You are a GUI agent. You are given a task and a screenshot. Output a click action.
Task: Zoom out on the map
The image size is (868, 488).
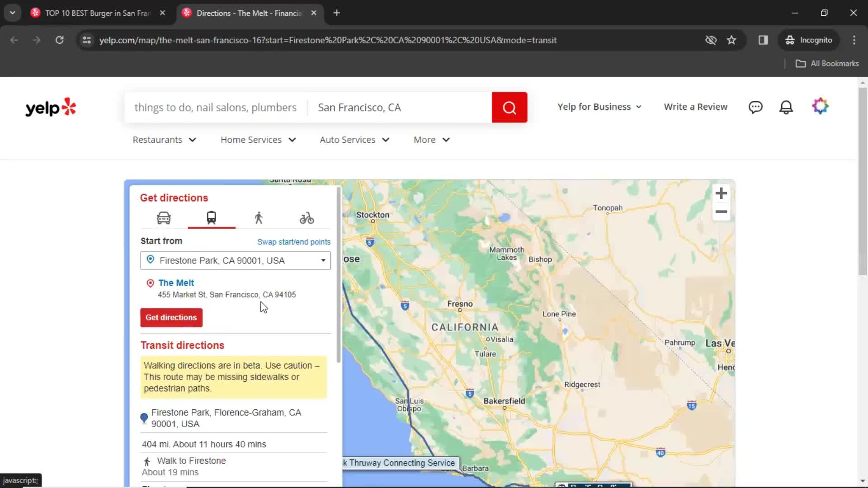721,211
